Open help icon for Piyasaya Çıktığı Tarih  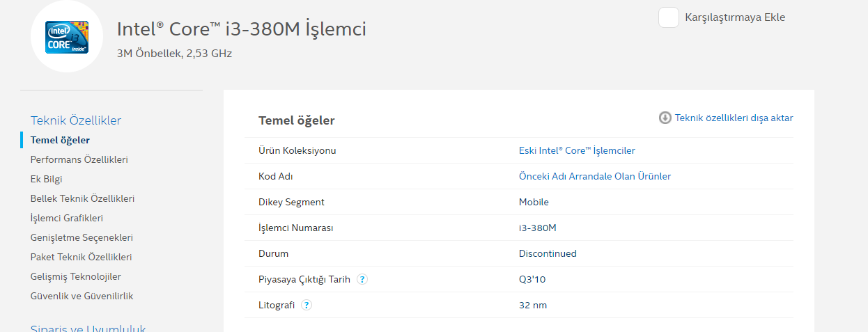[362, 279]
